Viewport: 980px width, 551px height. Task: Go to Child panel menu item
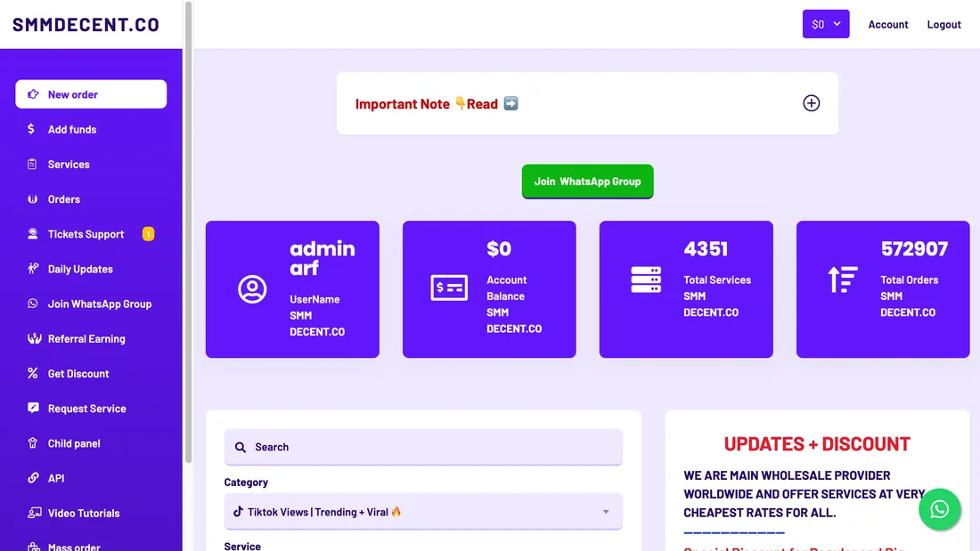[91, 443]
